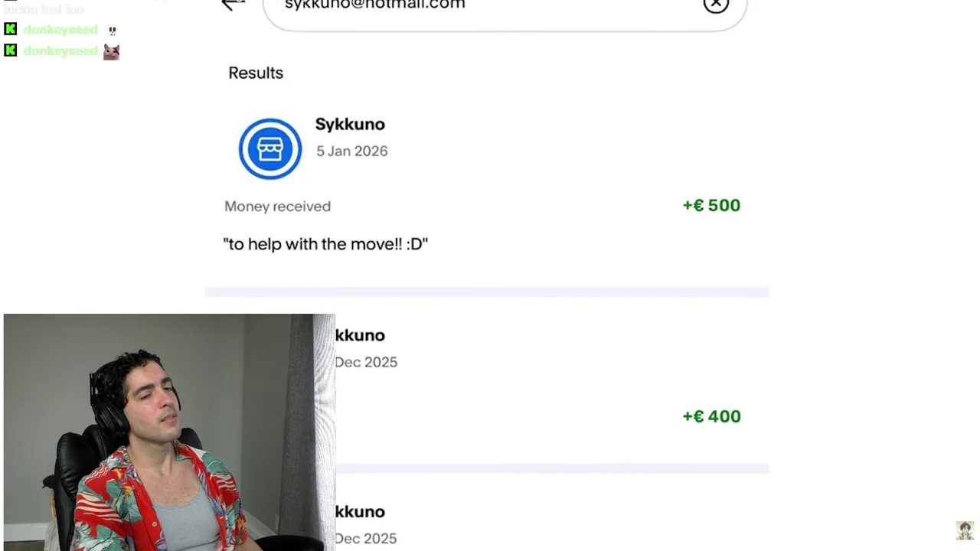Image resolution: width=980 pixels, height=551 pixels.
Task: Click the cat emote in chat
Action: pyautogui.click(x=112, y=52)
